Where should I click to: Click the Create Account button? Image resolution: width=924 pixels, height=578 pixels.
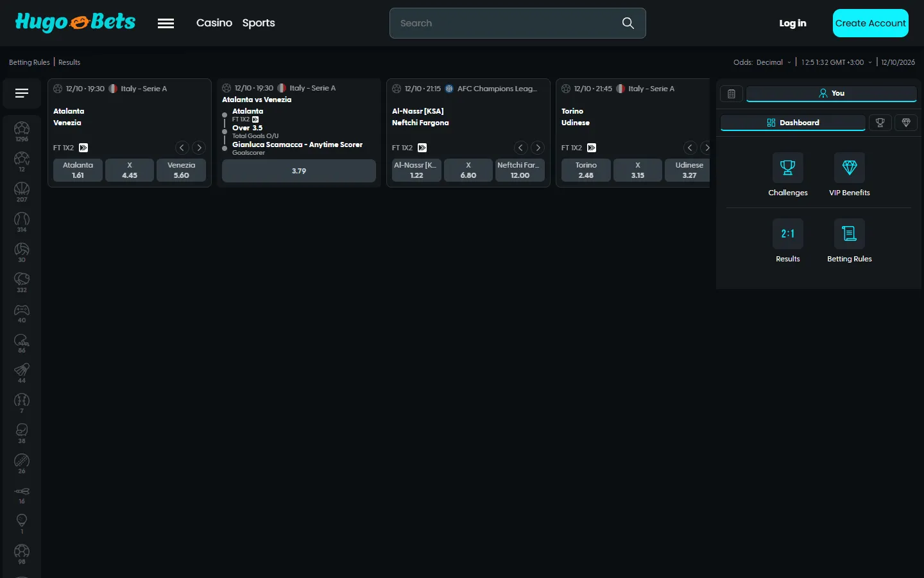click(x=871, y=23)
